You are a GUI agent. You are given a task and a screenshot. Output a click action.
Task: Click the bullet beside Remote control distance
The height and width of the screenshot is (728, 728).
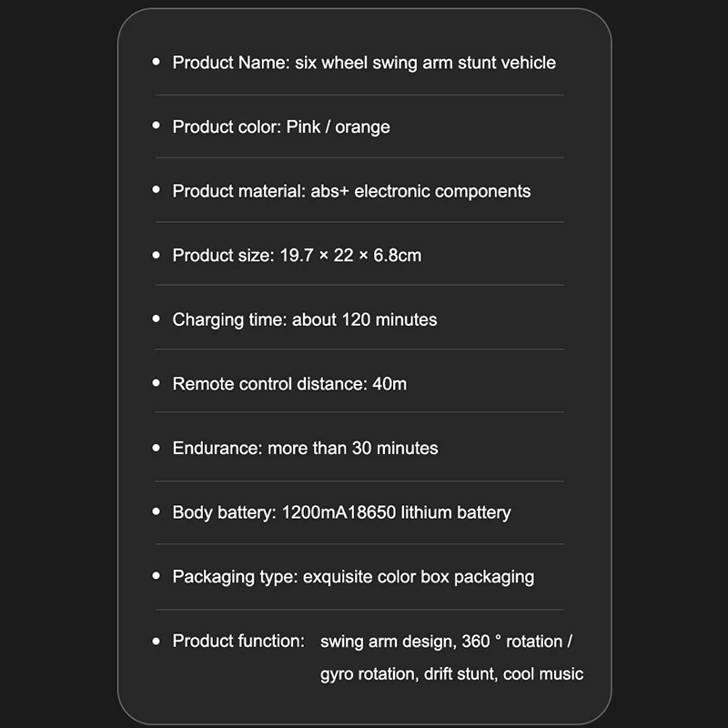[156, 383]
